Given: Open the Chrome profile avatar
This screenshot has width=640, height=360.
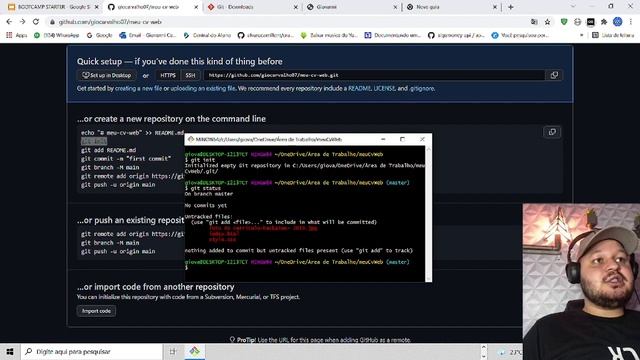Looking at the screenshot, I should (617, 22).
